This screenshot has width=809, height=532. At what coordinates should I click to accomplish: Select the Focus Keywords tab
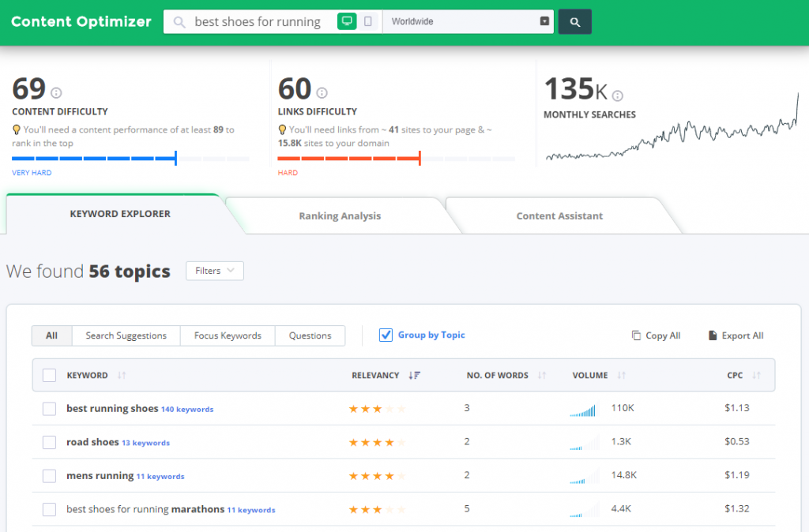(228, 335)
